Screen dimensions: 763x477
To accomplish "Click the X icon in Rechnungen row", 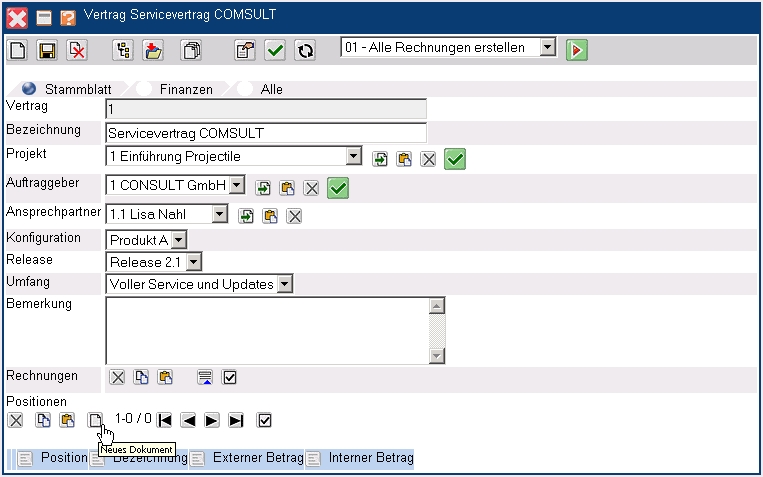I will (117, 377).
